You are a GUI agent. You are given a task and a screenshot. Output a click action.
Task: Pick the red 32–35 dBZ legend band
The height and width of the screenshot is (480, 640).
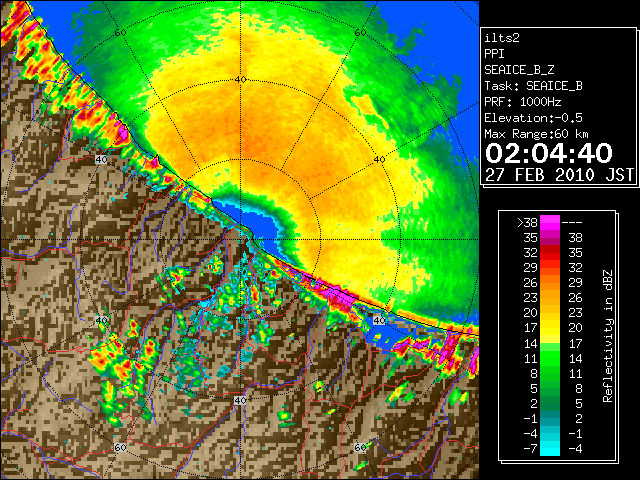(x=550, y=253)
